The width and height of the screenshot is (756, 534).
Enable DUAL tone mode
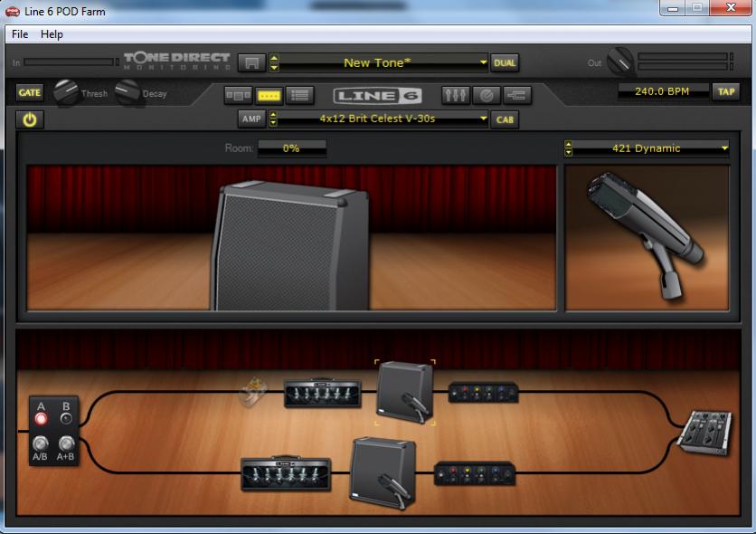click(x=505, y=63)
